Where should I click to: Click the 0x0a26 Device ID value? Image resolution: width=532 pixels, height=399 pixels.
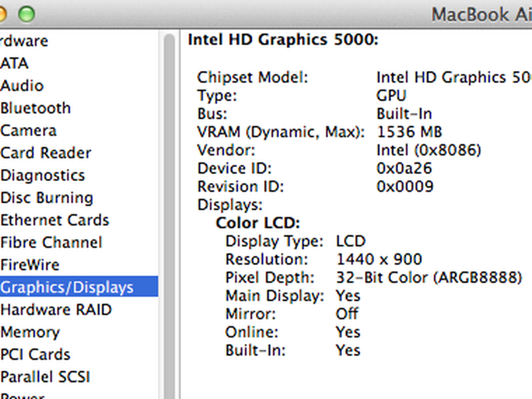coord(404,168)
